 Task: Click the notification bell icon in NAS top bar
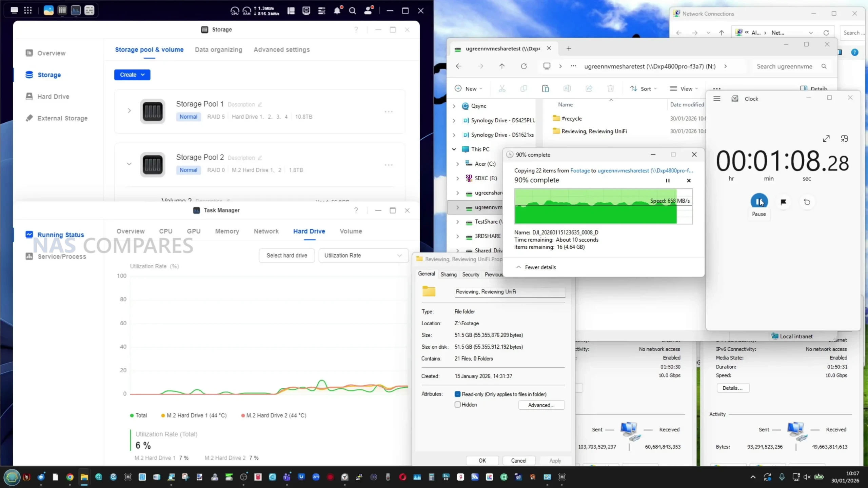coord(337,11)
